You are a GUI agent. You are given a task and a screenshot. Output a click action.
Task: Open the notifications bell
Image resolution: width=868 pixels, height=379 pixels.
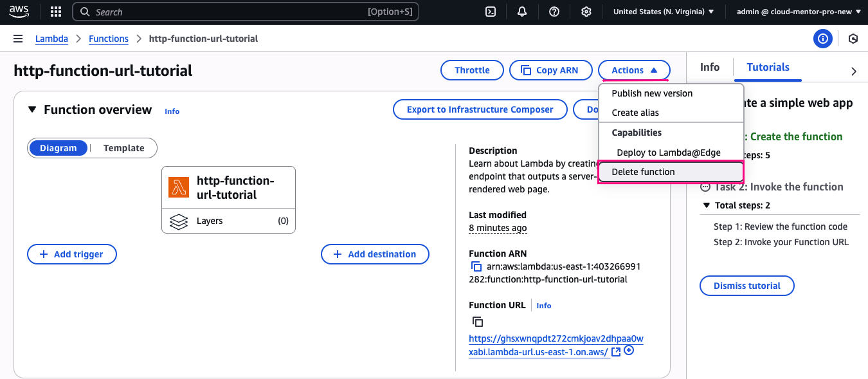[x=522, y=12]
